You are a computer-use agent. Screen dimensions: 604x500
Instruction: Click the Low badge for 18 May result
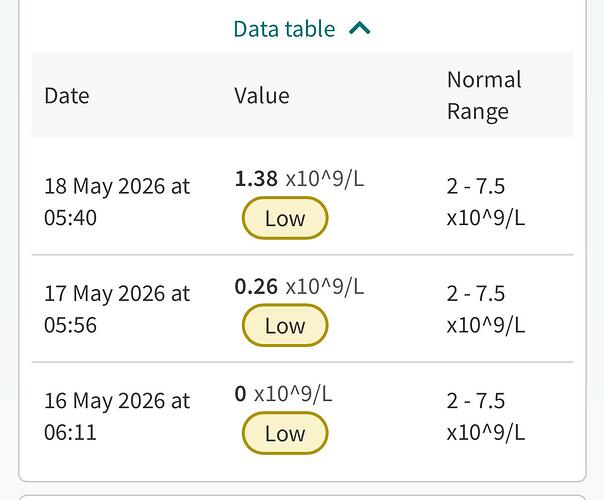click(x=285, y=218)
